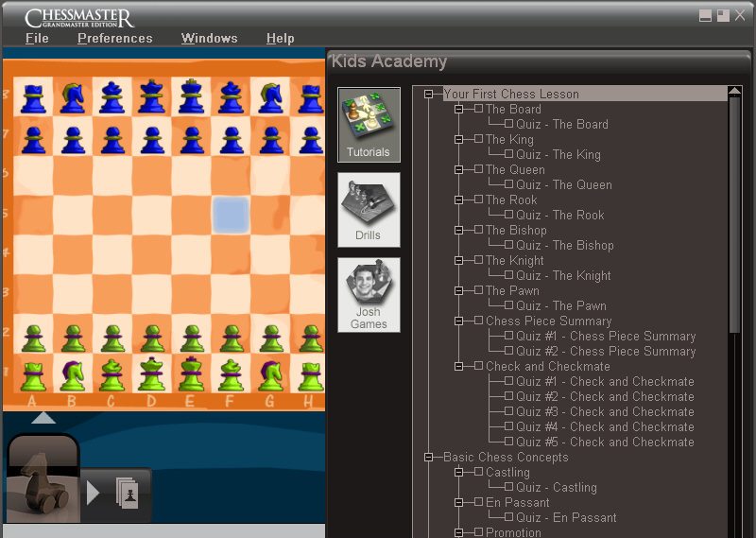Image resolution: width=756 pixels, height=538 pixels.
Task: Tick the checkbox beside The Board
Action: coord(479,110)
